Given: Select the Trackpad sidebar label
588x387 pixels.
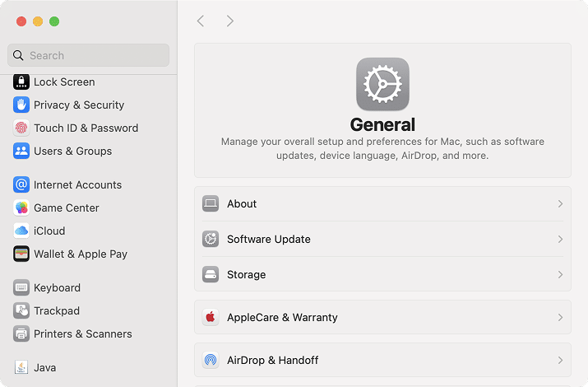Looking at the screenshot, I should [x=57, y=310].
